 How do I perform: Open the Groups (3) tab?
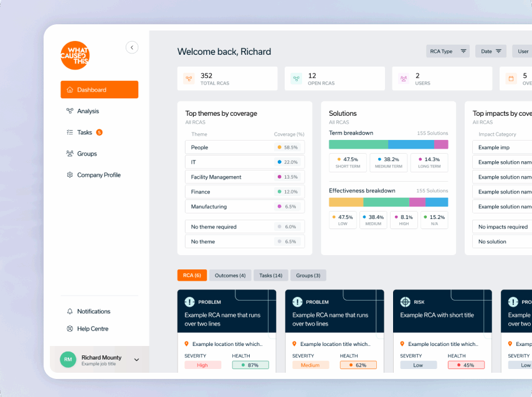tap(308, 275)
